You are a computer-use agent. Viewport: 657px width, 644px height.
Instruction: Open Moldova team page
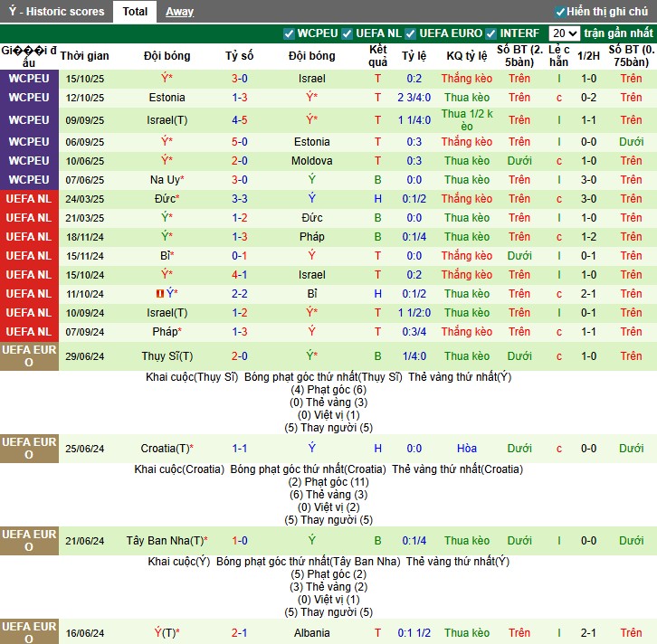coord(312,160)
